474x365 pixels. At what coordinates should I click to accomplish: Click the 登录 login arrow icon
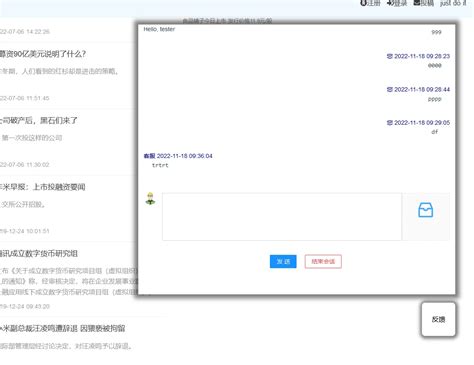coord(390,3)
